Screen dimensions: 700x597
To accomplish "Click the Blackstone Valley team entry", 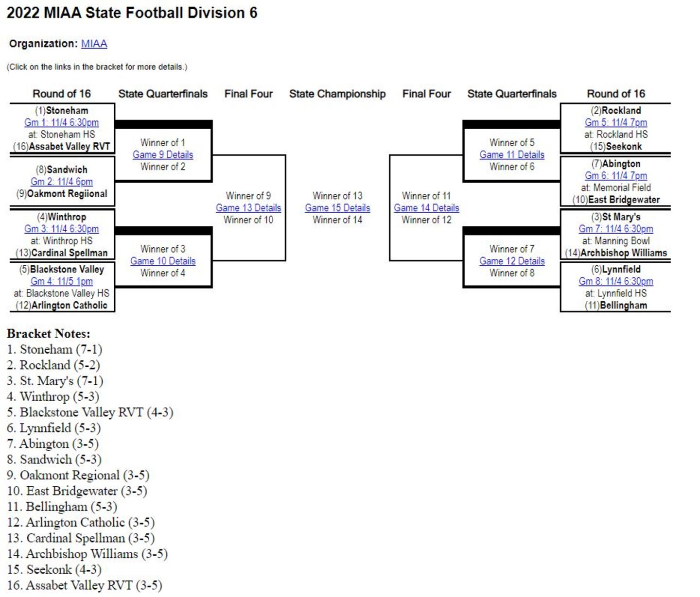I will click(x=67, y=270).
